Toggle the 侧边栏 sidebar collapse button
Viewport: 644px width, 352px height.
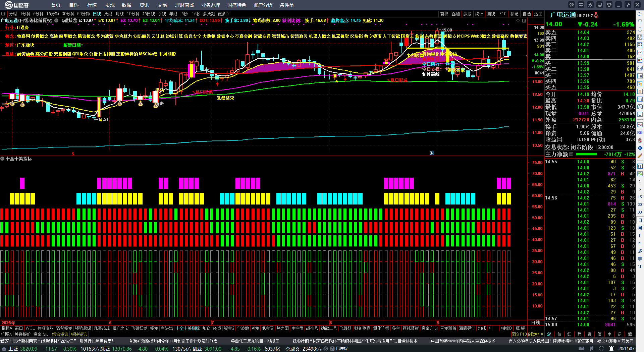point(536,334)
